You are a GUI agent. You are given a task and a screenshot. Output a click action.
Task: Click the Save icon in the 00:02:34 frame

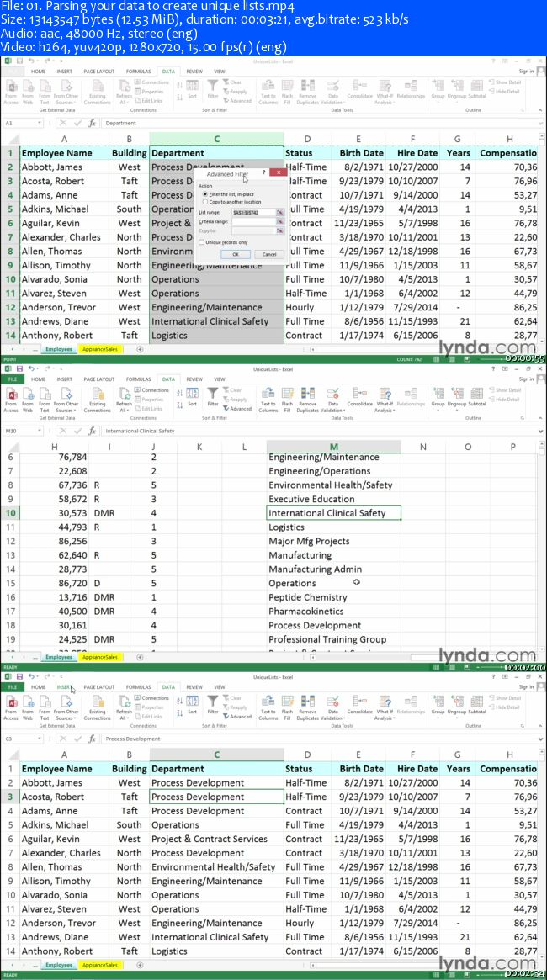tap(19, 676)
